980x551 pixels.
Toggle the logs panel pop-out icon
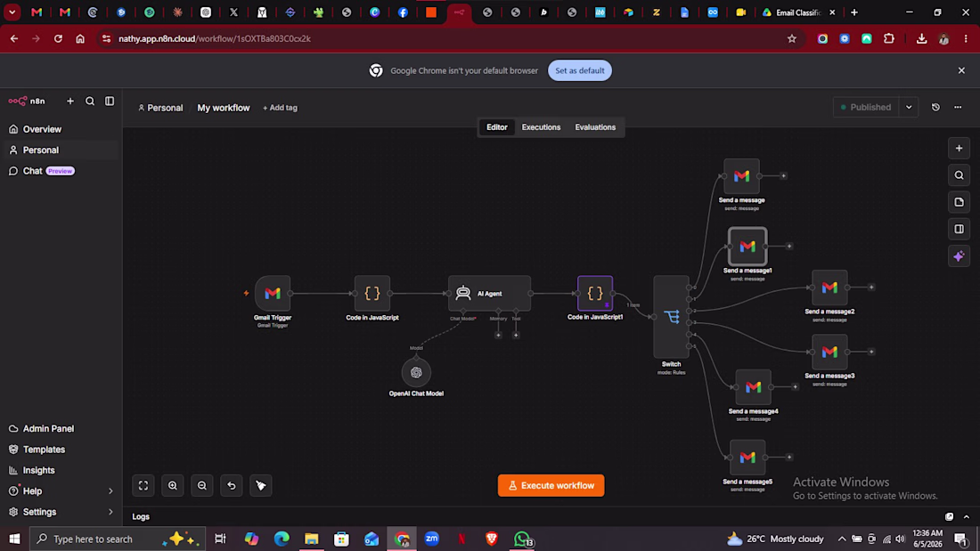pos(950,516)
